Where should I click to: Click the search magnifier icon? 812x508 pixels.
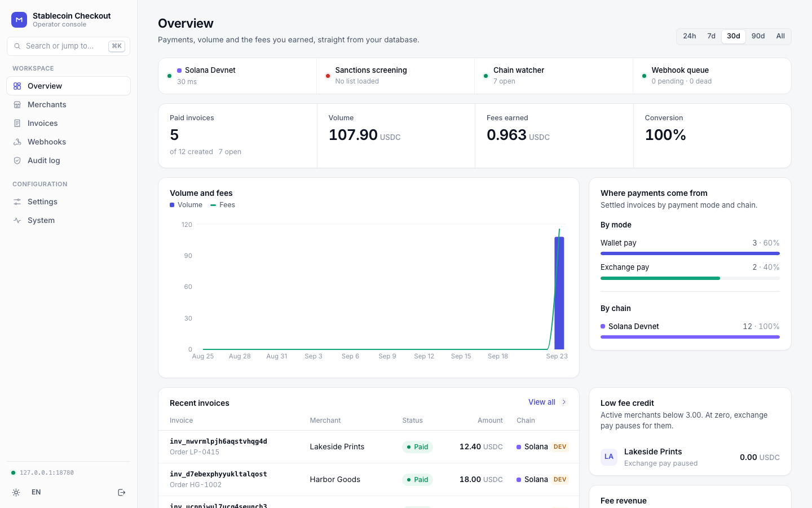tap(17, 46)
